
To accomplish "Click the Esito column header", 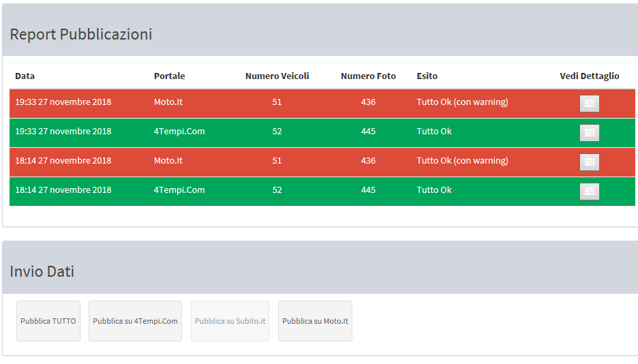I will tap(427, 76).
